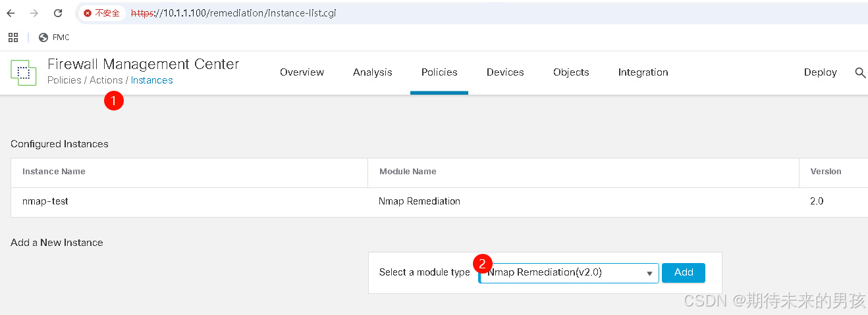Click the Instances breadcrumb link

(x=152, y=80)
